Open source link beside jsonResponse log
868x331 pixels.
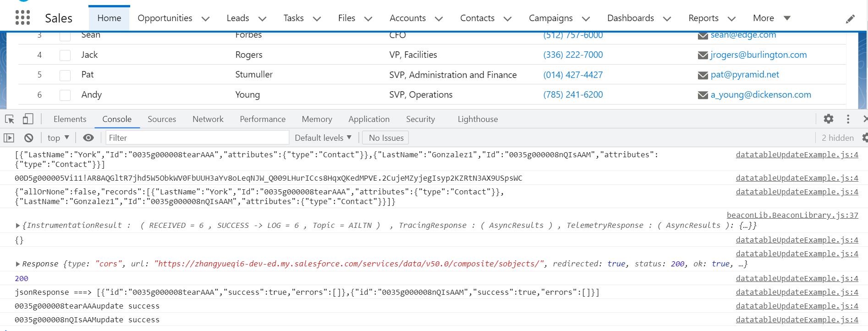click(797, 292)
